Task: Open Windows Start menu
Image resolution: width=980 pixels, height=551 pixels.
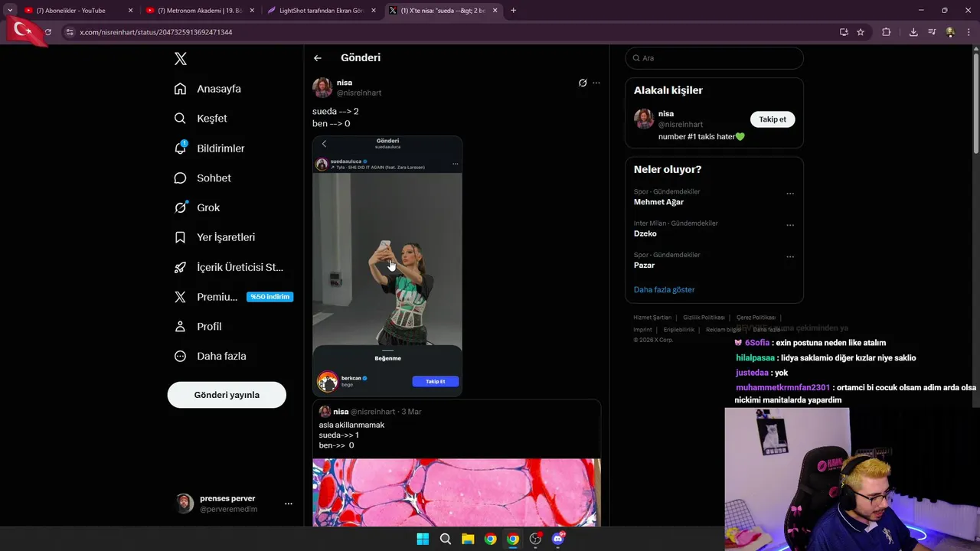Action: pyautogui.click(x=423, y=539)
